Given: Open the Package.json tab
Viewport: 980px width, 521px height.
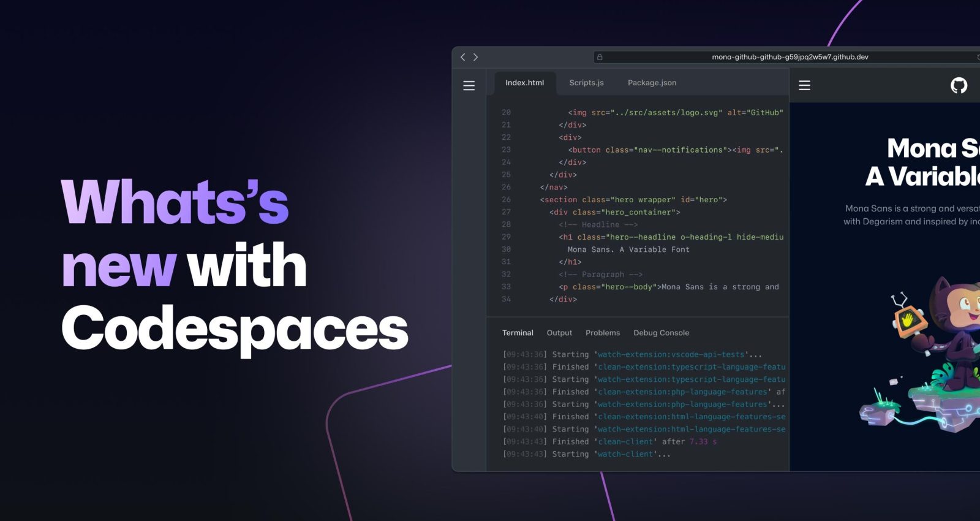Looking at the screenshot, I should (652, 83).
